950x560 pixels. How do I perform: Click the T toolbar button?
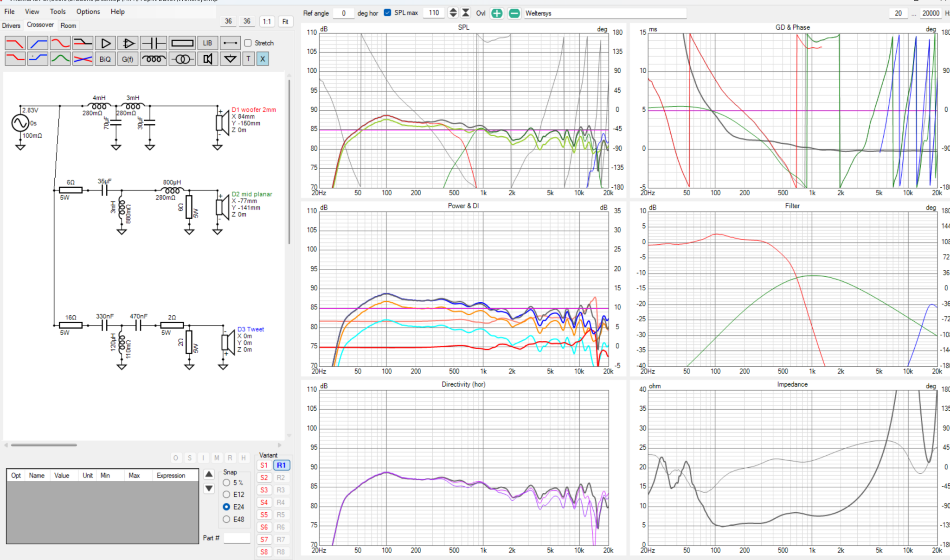point(249,59)
